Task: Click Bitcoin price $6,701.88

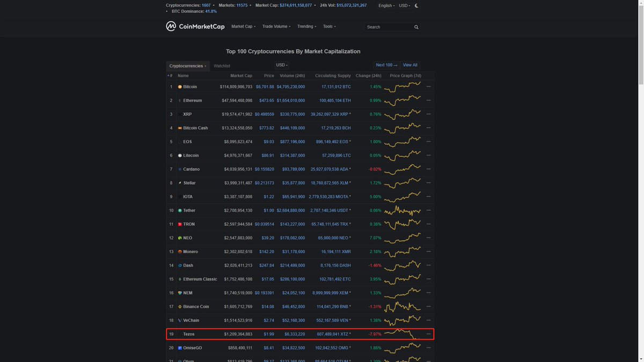Action: click(x=265, y=87)
